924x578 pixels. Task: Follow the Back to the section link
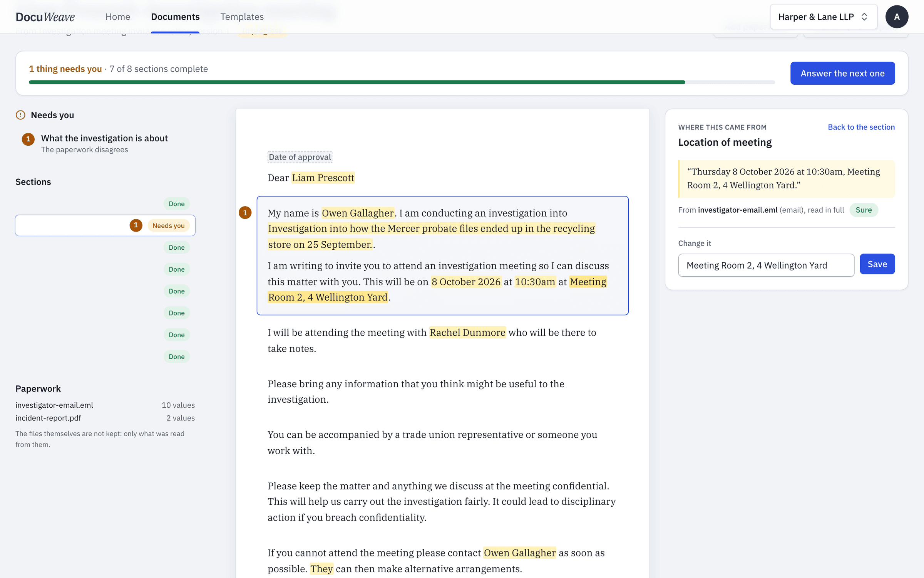tap(861, 127)
